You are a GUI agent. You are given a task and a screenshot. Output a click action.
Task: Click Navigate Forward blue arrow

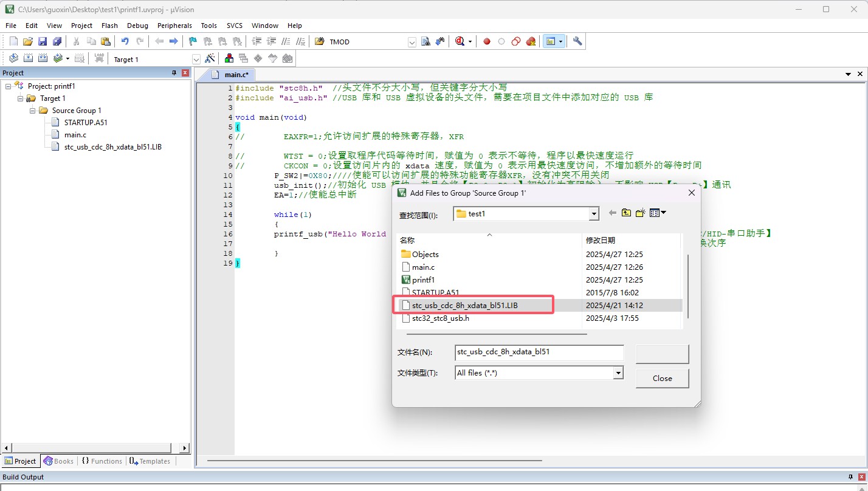(174, 41)
